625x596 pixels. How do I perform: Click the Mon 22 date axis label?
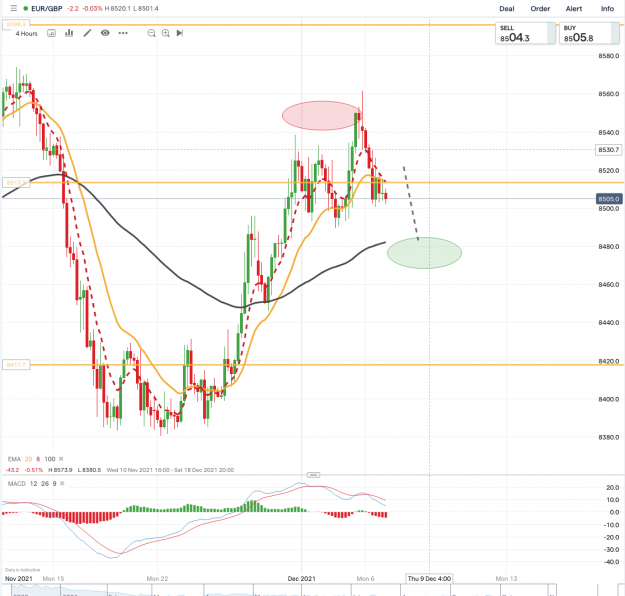(157, 578)
